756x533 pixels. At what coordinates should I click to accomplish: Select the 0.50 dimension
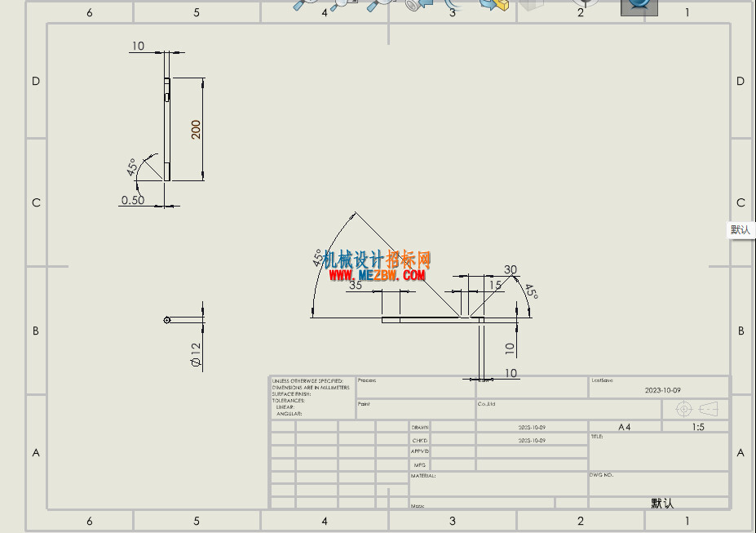[133, 200]
